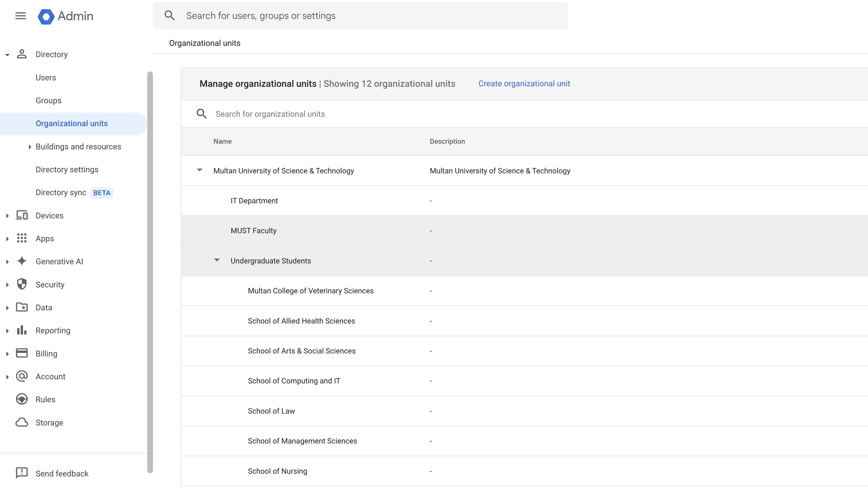Screen dimensions: 868x488
Task: Click the Storage cloud icon
Action: [22, 422]
